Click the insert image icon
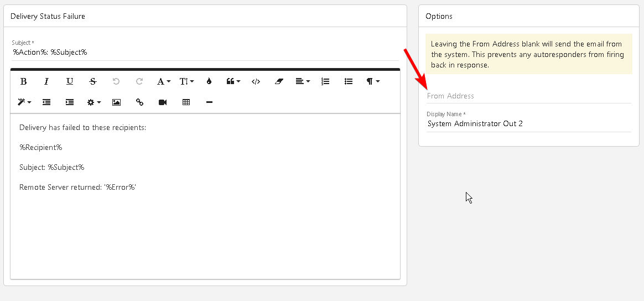Image resolution: width=644 pixels, height=301 pixels. 116,102
